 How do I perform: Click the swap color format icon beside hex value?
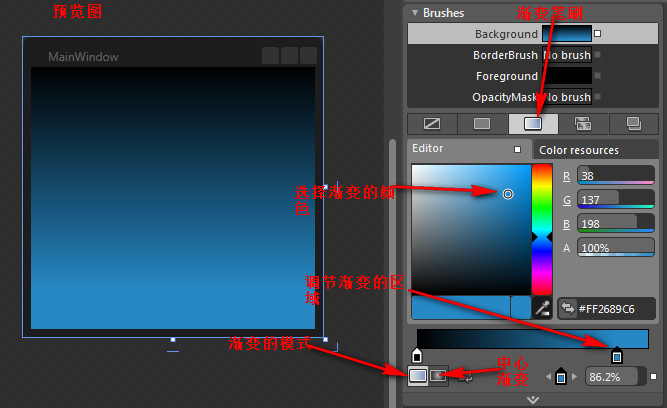(x=567, y=308)
